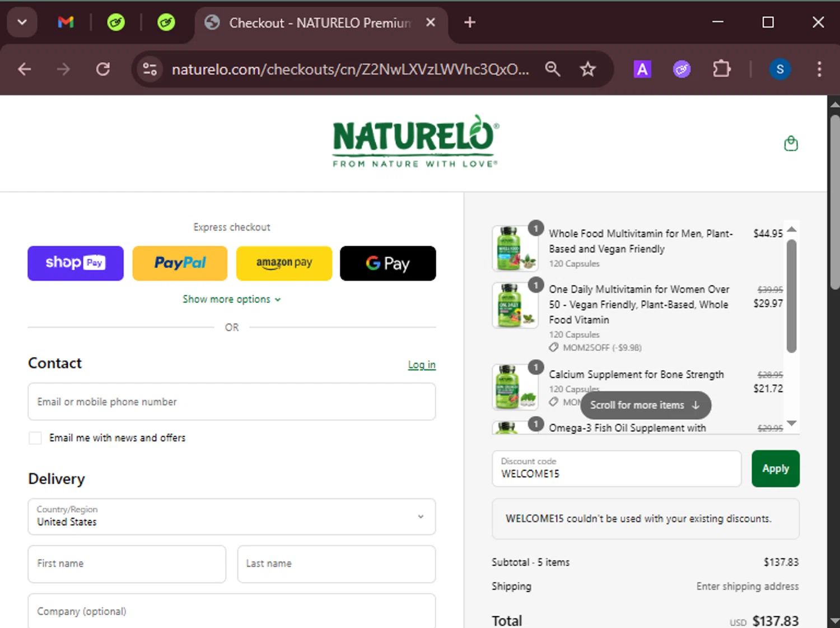This screenshot has height=628, width=840.
Task: Expand Show more options
Action: [232, 299]
